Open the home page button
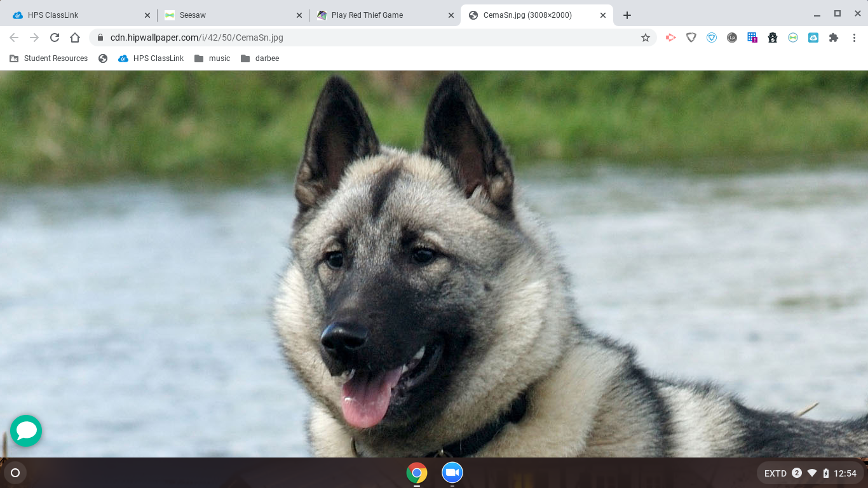Image resolution: width=868 pixels, height=488 pixels. 75,37
